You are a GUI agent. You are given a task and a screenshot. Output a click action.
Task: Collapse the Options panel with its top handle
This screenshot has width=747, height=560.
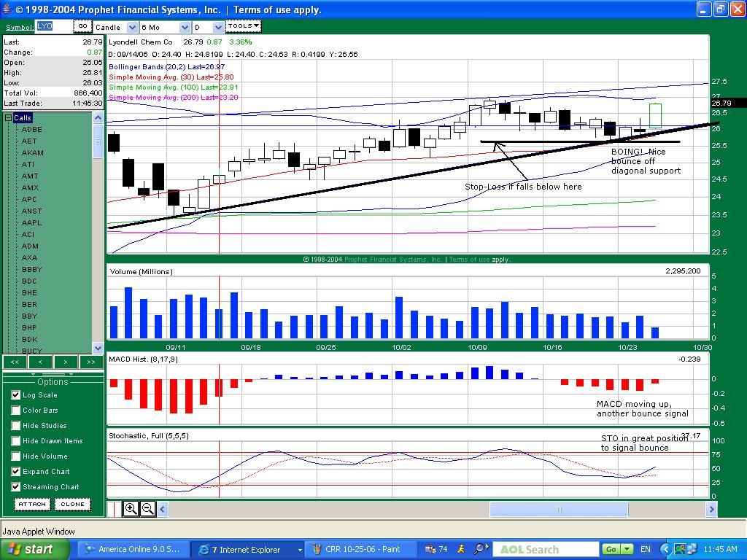(x=53, y=374)
